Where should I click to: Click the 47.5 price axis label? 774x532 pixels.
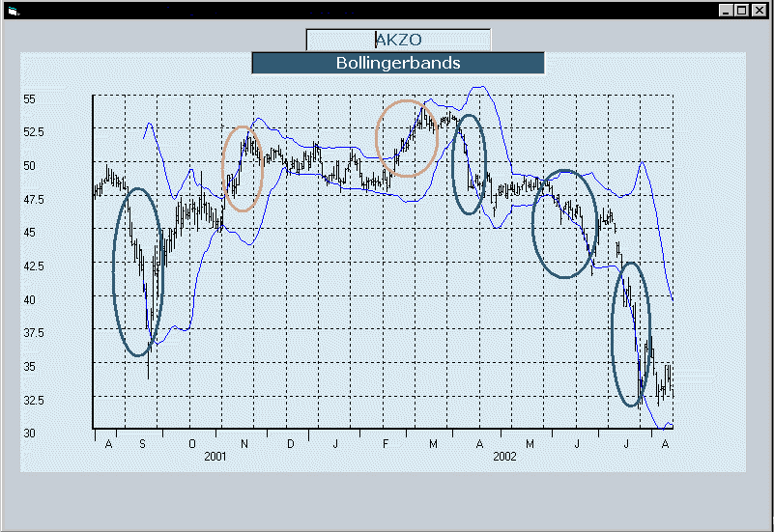click(34, 199)
